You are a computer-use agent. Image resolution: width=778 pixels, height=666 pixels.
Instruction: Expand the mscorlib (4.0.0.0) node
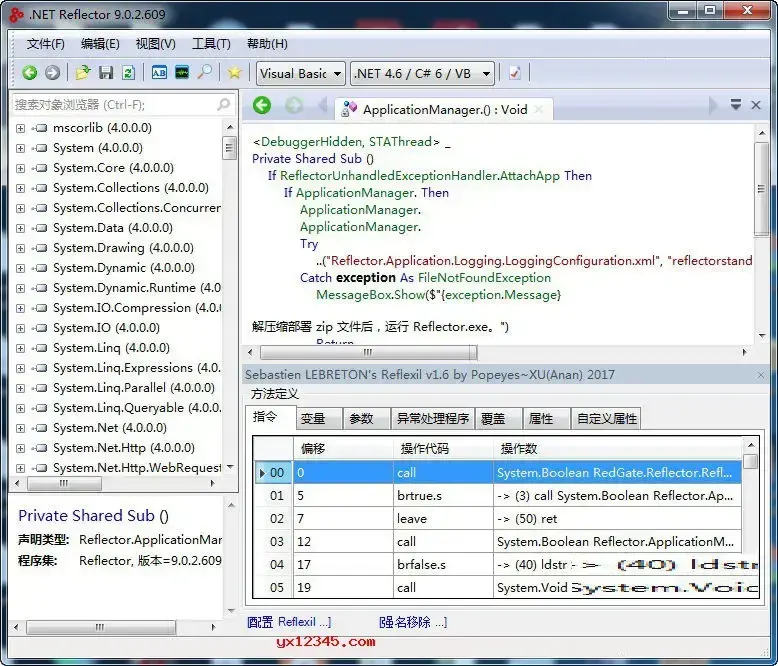20,128
